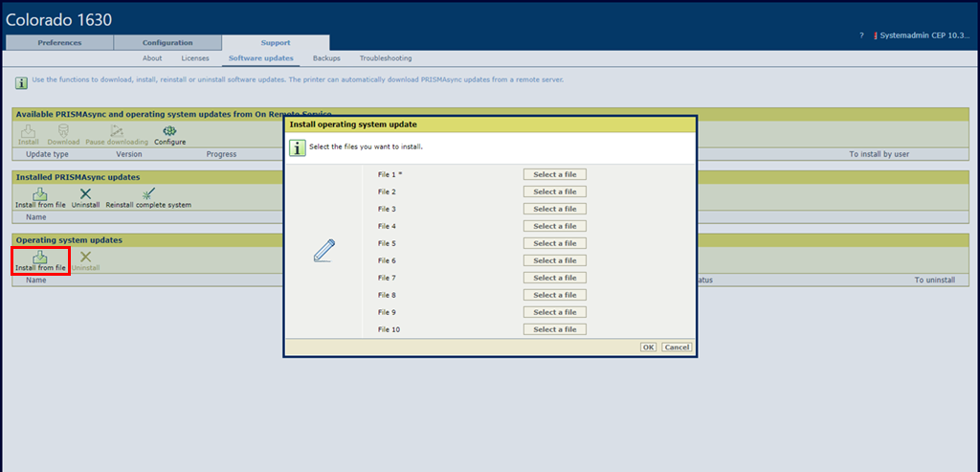Viewport: 980px width, 472px height.
Task: Open Configure for On Remote Service updates
Action: [169, 130]
